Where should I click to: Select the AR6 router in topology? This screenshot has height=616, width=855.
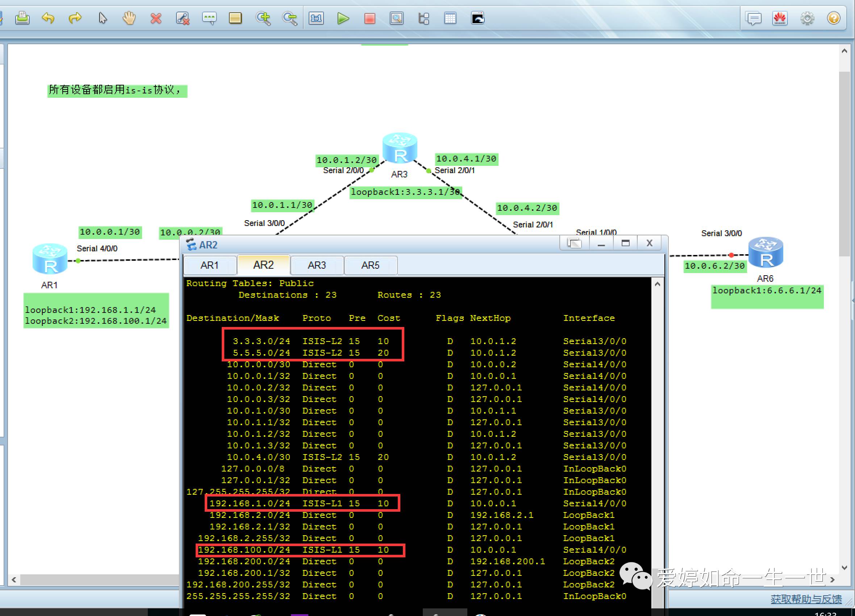(x=766, y=252)
